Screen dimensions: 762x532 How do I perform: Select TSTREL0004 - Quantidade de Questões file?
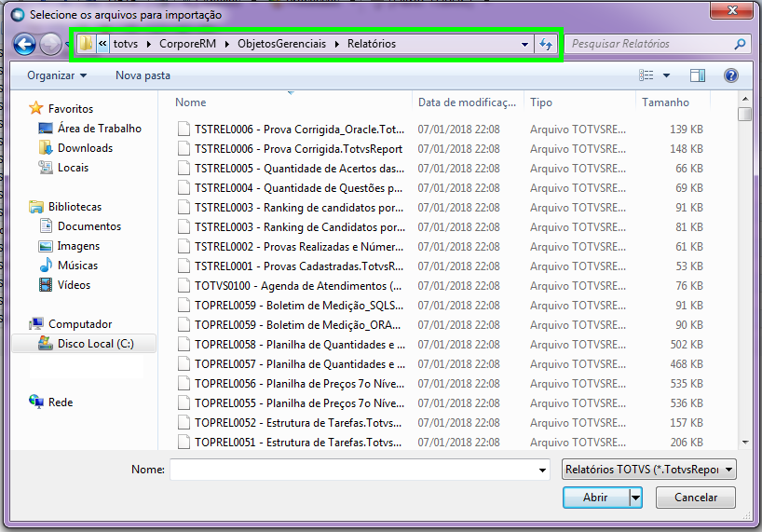[299, 187]
